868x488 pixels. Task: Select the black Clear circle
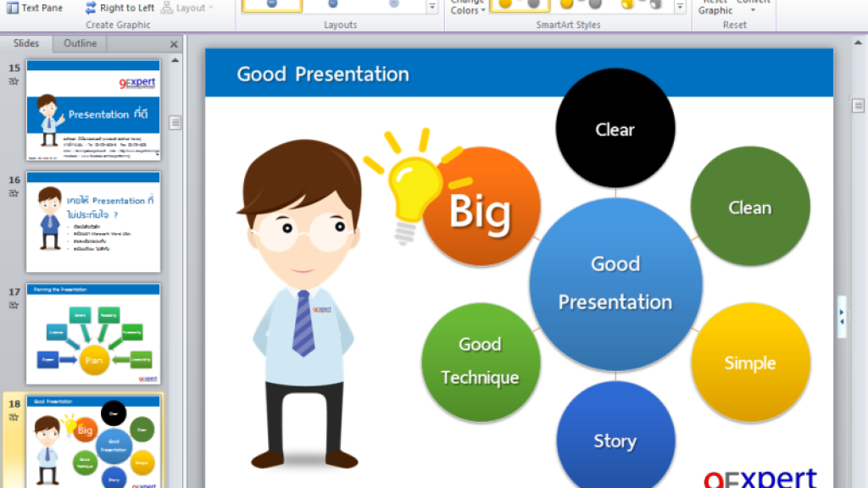(615, 129)
